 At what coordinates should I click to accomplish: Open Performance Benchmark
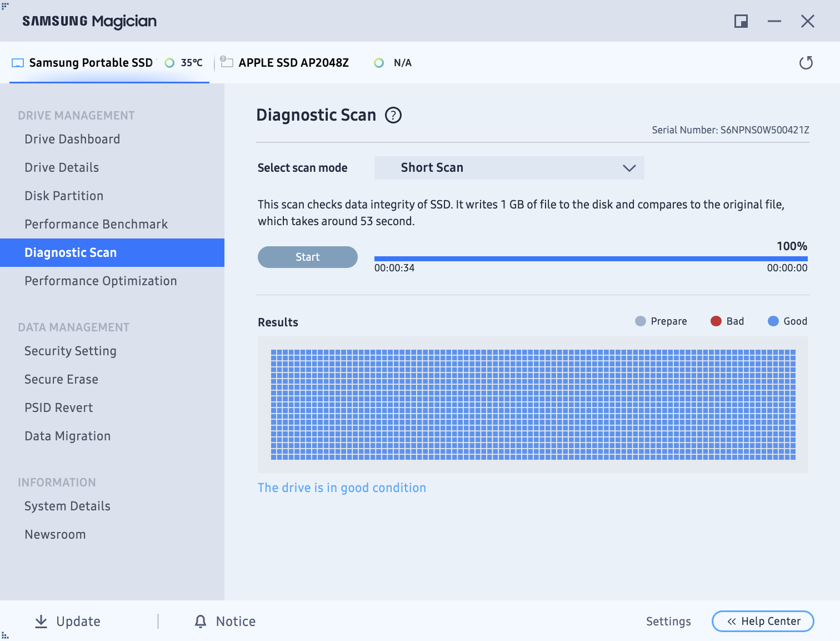(x=112, y=224)
